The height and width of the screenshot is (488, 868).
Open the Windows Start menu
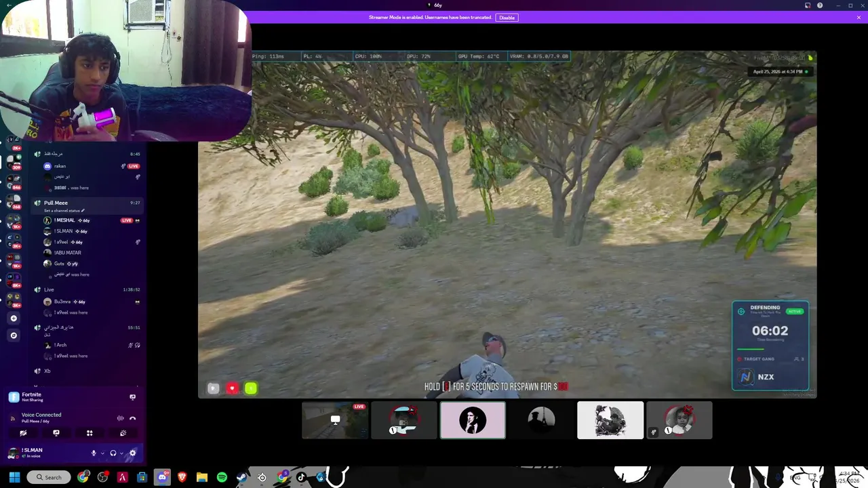pos(14,477)
